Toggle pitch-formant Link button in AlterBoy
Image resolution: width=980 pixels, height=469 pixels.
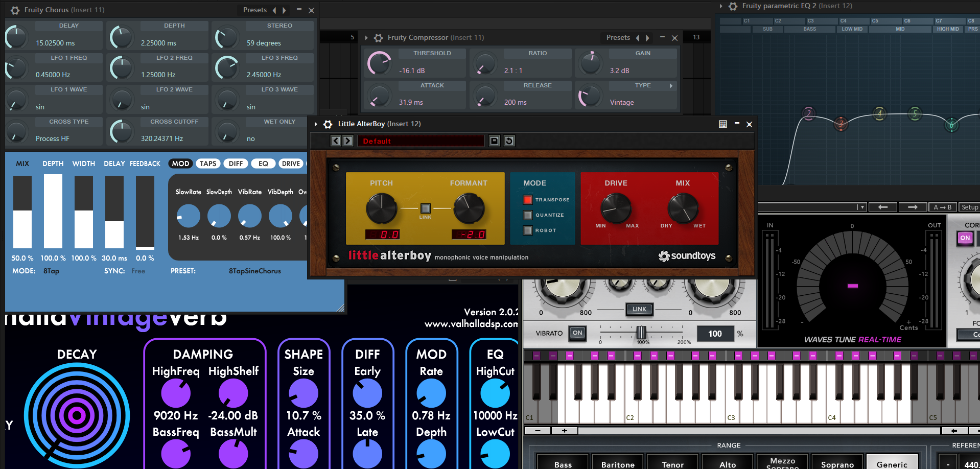(x=425, y=208)
